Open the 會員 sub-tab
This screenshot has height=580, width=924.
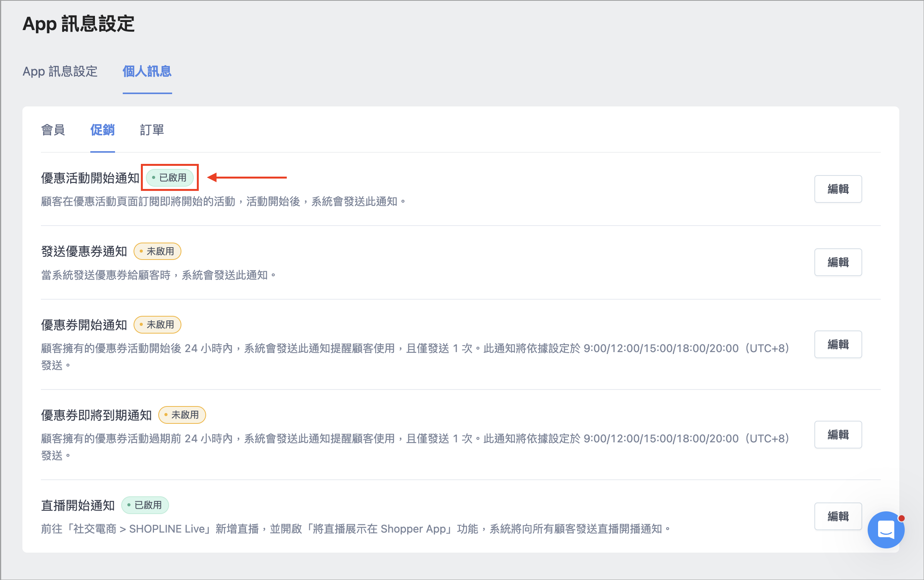click(x=53, y=130)
